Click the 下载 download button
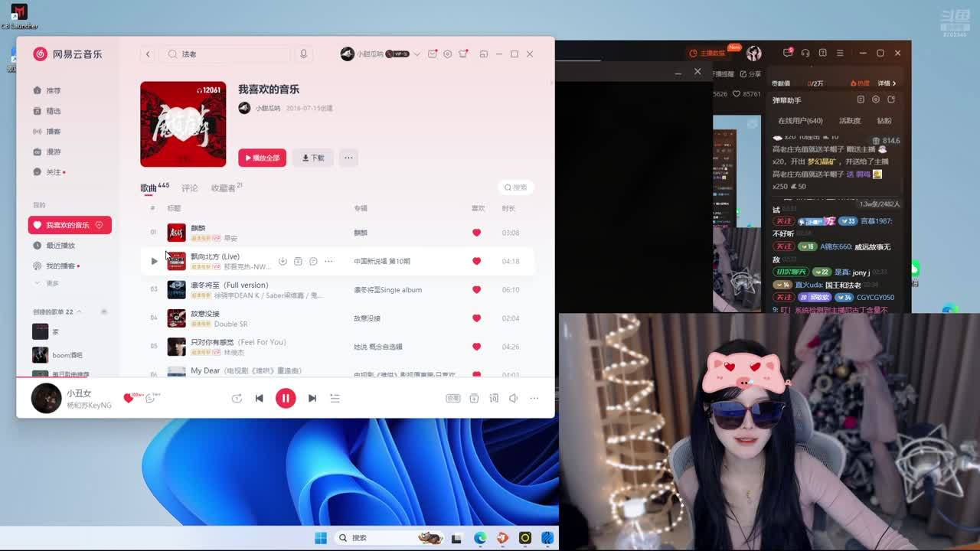Viewport: 980px width, 551px height. tap(312, 158)
